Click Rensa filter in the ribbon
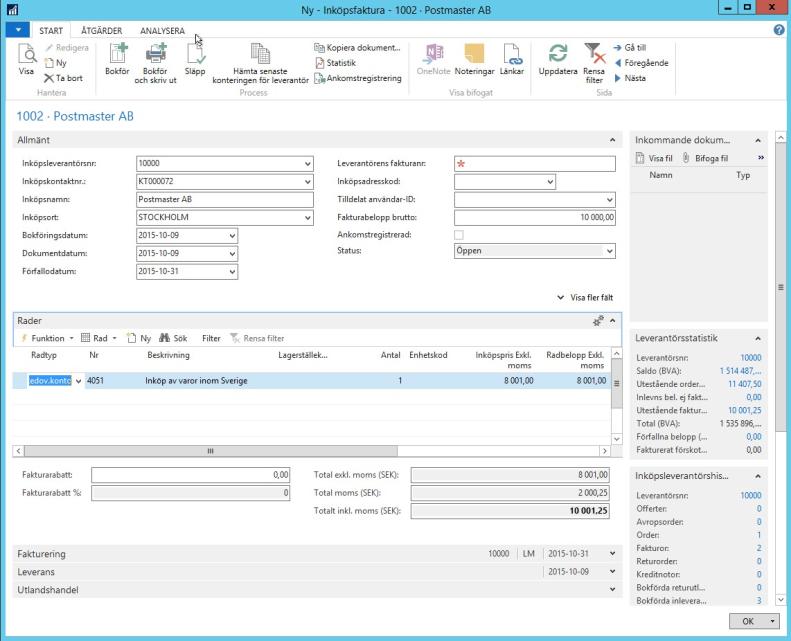This screenshot has width=791, height=641. [x=594, y=64]
